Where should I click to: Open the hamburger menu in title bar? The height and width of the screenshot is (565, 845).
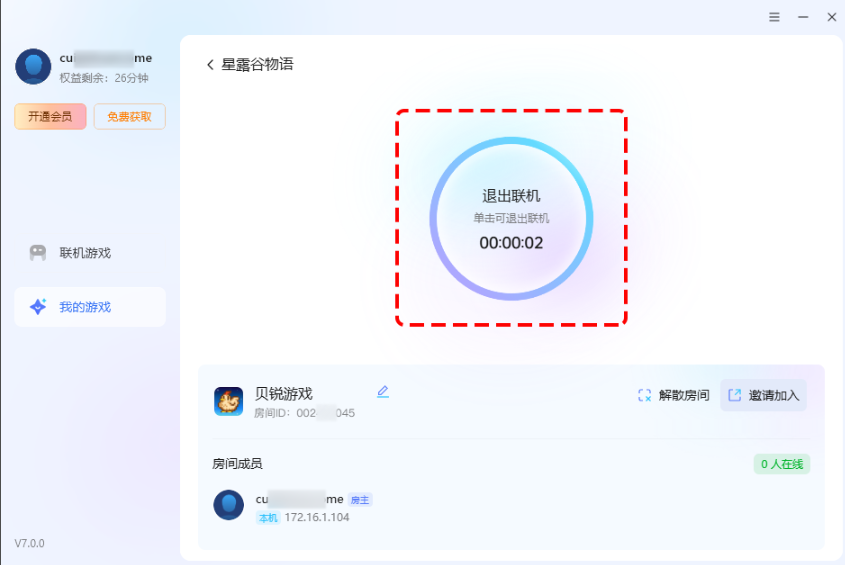click(774, 18)
